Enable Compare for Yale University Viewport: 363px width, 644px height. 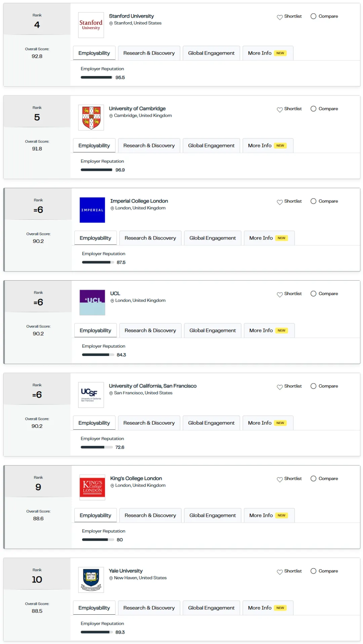[313, 571]
